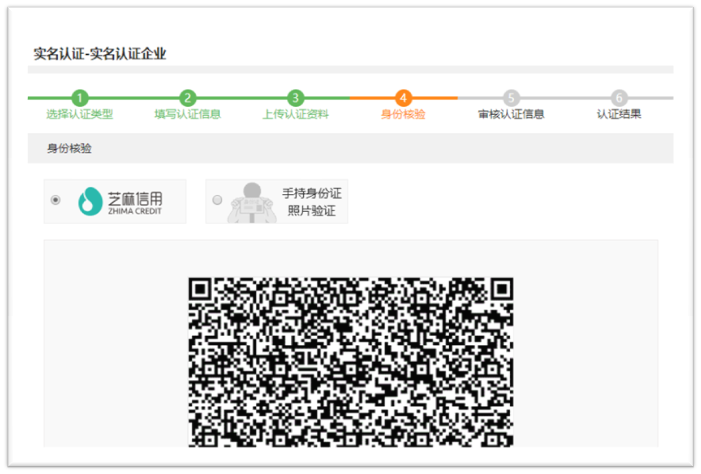The height and width of the screenshot is (474, 701).
Task: Go to 填写认证信息 step label
Action: pyautogui.click(x=188, y=114)
